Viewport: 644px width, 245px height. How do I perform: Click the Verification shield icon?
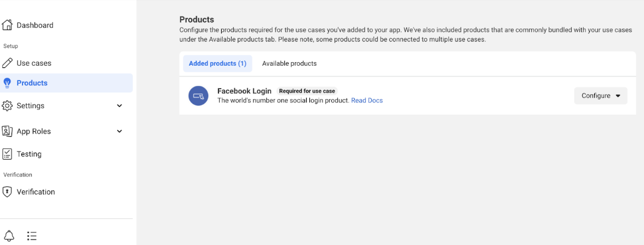click(x=7, y=191)
